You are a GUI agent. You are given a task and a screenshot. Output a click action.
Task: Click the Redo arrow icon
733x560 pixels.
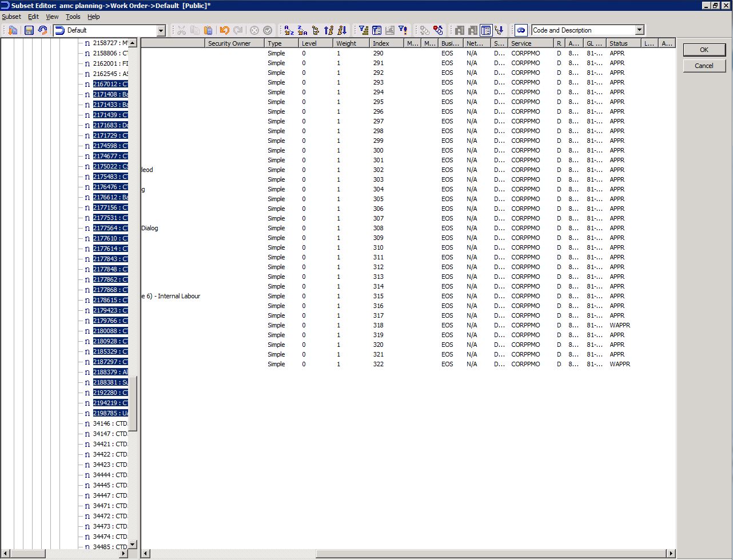pyautogui.click(x=238, y=30)
